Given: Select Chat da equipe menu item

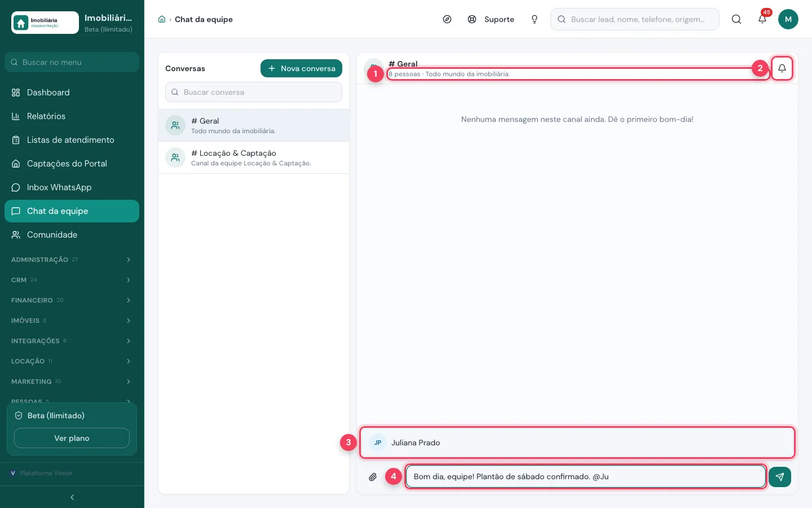Looking at the screenshot, I should [x=72, y=211].
